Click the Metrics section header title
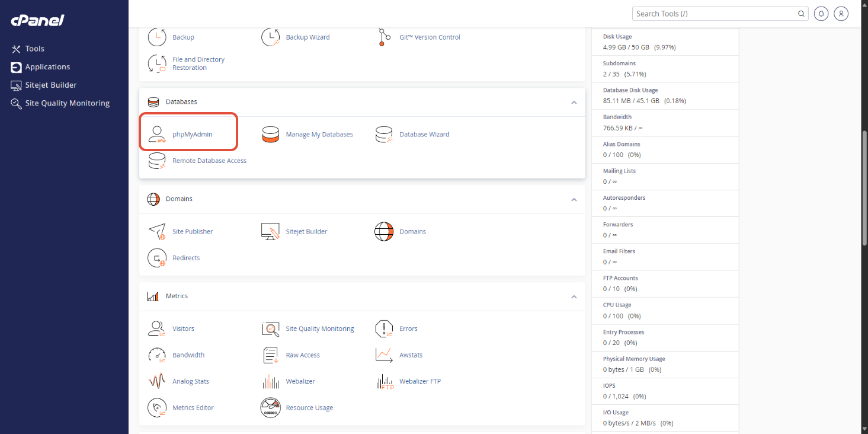The image size is (868, 434). (177, 296)
